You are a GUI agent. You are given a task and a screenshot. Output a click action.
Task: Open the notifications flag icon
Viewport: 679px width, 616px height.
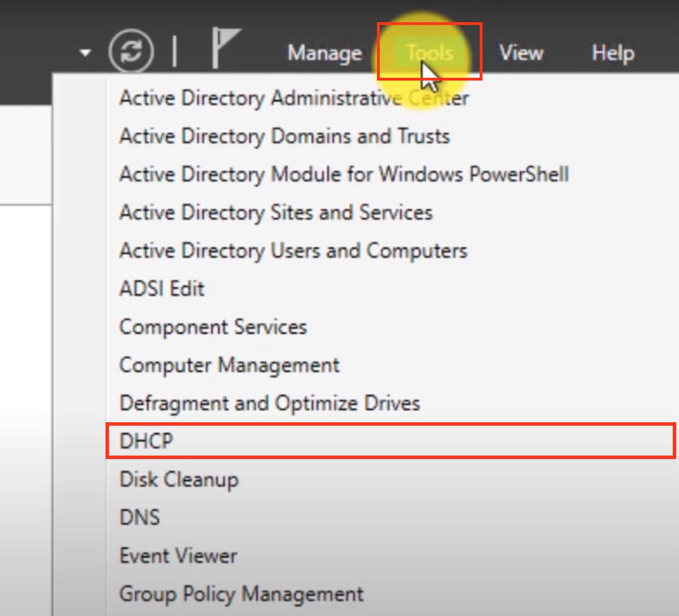[225, 49]
